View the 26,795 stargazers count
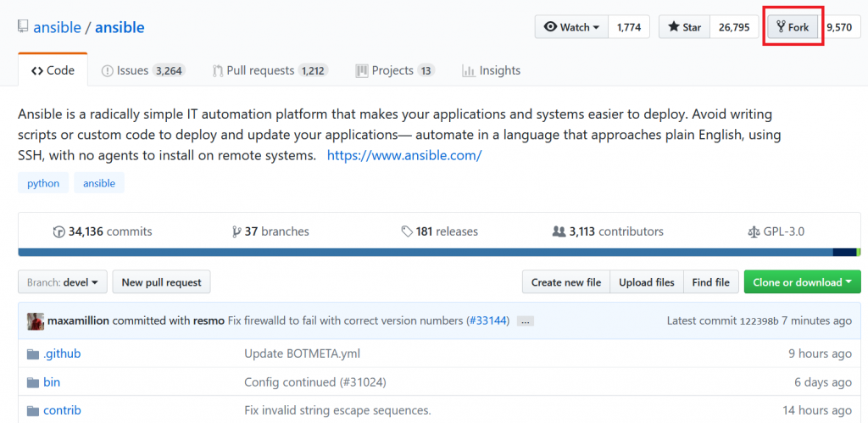 tap(733, 27)
